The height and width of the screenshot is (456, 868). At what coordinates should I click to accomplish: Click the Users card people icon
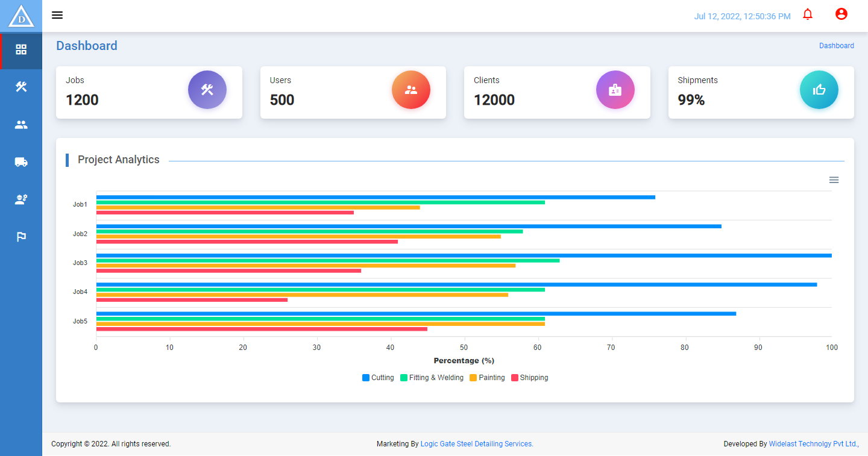coord(411,90)
